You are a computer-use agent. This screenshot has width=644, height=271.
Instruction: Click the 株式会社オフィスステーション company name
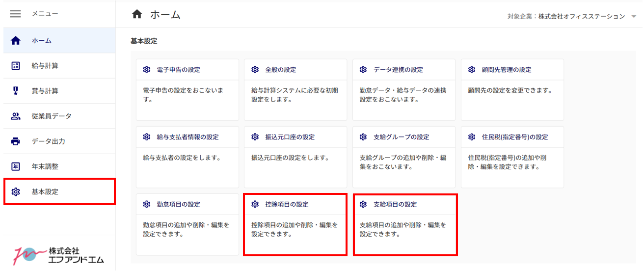click(582, 17)
